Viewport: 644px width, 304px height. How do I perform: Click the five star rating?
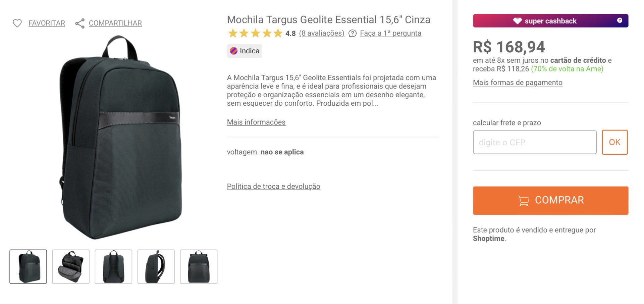(255, 33)
